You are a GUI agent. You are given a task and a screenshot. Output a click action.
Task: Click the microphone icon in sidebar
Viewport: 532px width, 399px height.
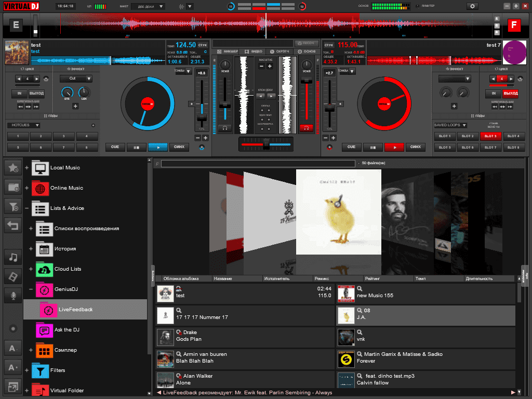click(x=13, y=296)
